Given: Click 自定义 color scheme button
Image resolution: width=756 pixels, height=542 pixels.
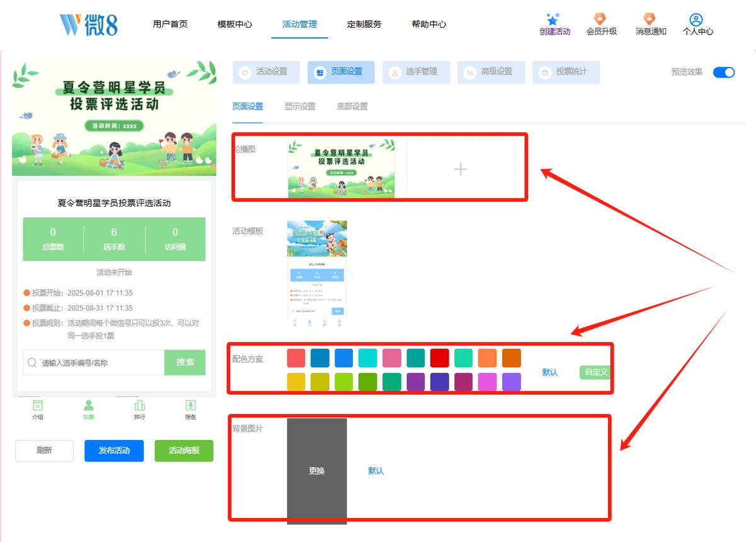Looking at the screenshot, I should pyautogui.click(x=595, y=372).
